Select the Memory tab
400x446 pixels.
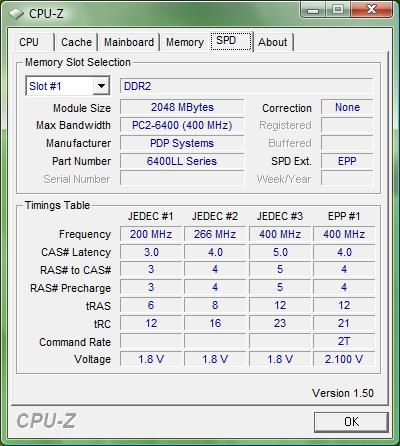(185, 42)
